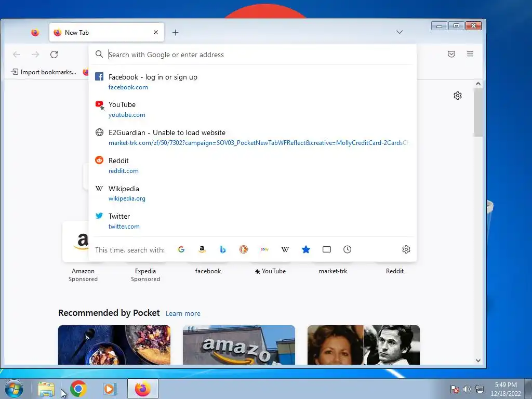This screenshot has width=532, height=399.
Task: Open the volume speaker tray icon
Action: [x=467, y=389]
